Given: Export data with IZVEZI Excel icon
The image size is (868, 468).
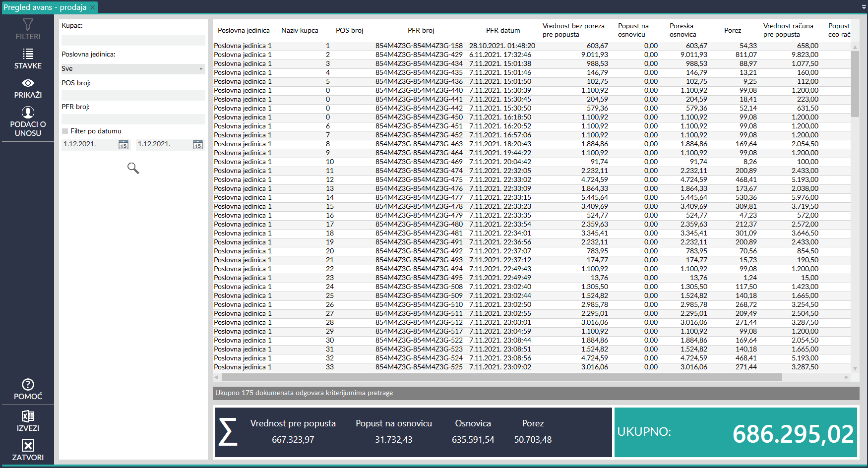Looking at the screenshot, I should click(28, 416).
